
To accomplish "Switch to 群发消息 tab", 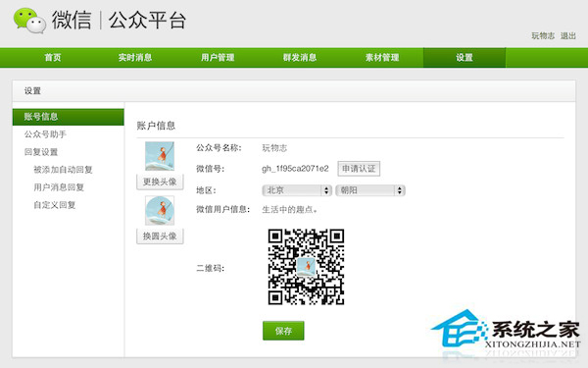I will click(300, 58).
